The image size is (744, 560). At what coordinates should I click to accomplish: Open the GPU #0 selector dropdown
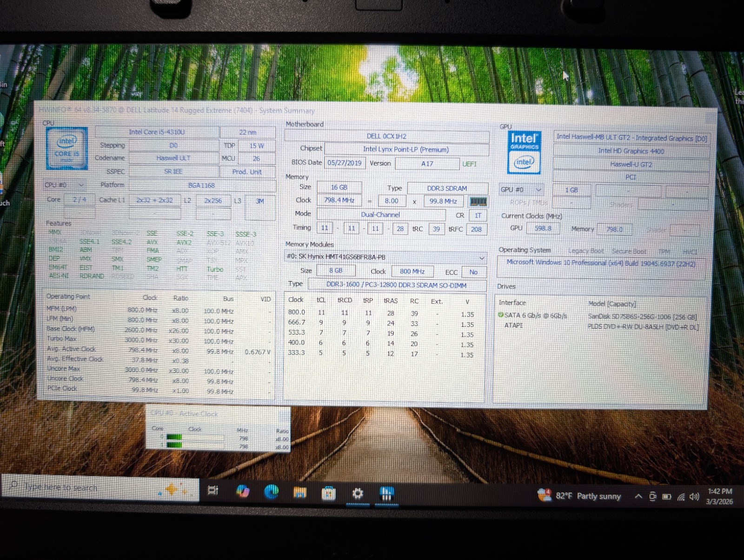(521, 190)
